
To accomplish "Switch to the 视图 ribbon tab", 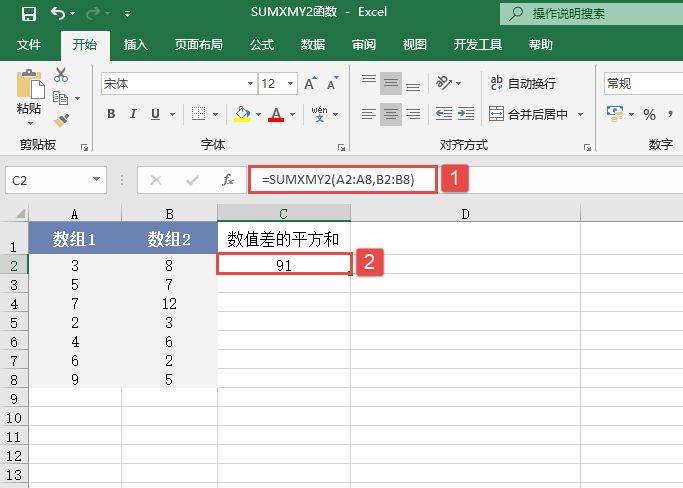I will (x=415, y=44).
